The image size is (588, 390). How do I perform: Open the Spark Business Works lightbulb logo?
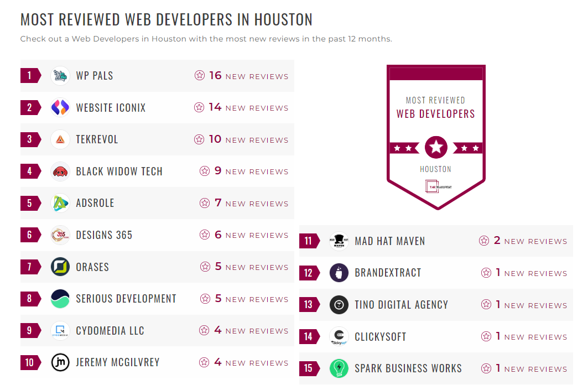(339, 368)
